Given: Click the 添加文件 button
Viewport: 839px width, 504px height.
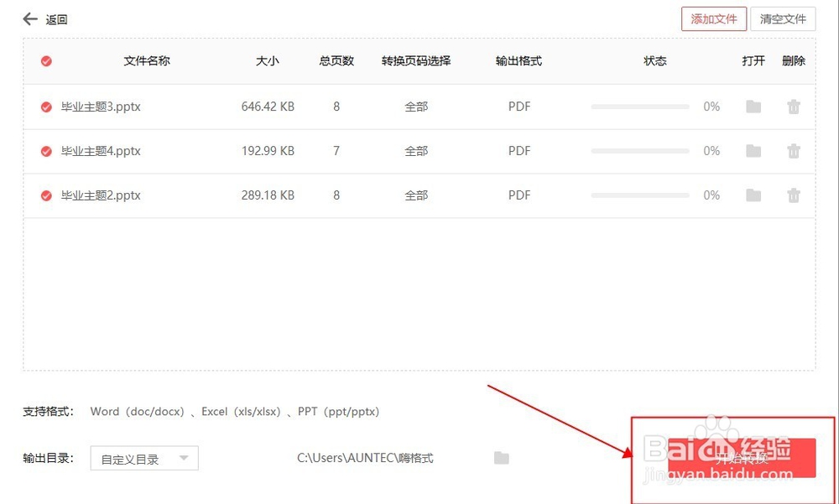Looking at the screenshot, I should coord(714,18).
